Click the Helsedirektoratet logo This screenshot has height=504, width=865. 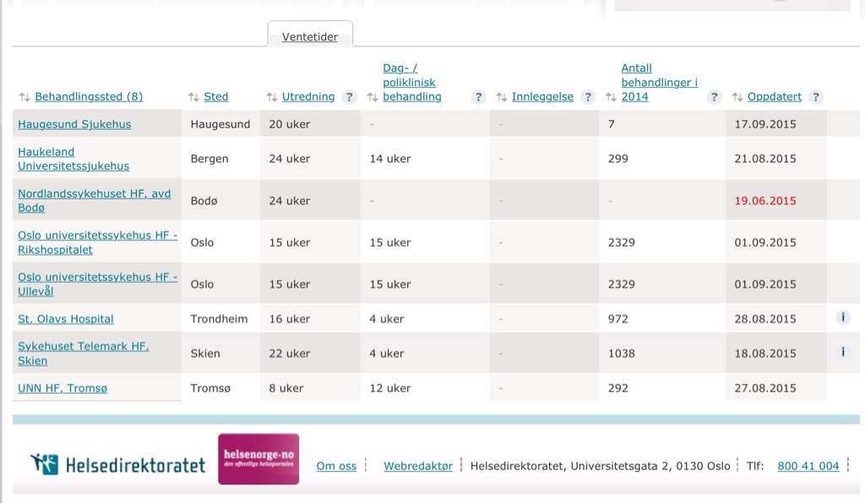(x=118, y=464)
